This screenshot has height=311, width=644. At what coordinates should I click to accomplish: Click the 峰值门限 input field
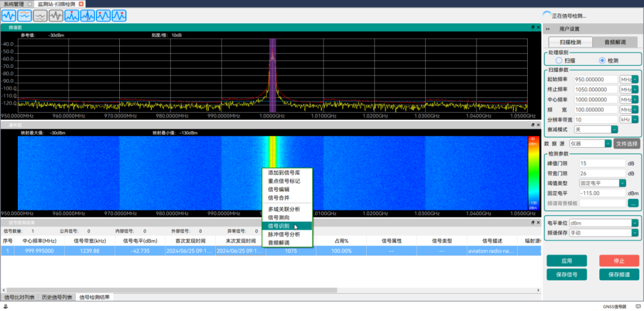click(x=602, y=163)
